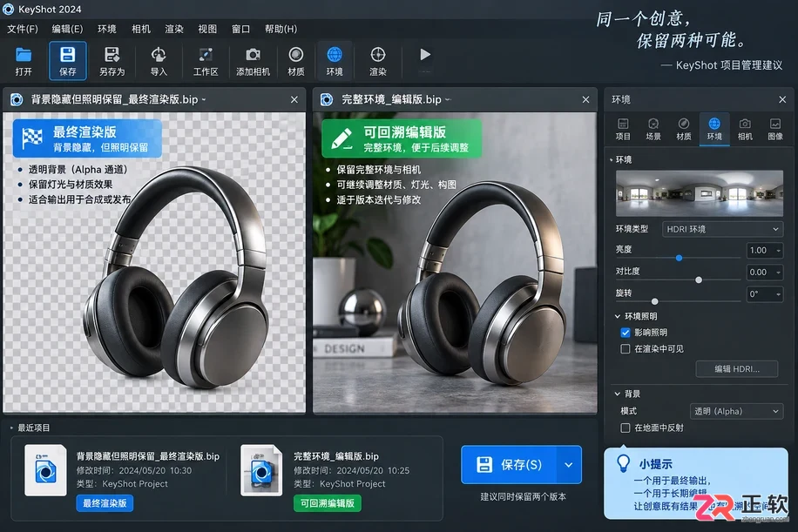Enable the 在地面中反射 checkbox

[626, 428]
